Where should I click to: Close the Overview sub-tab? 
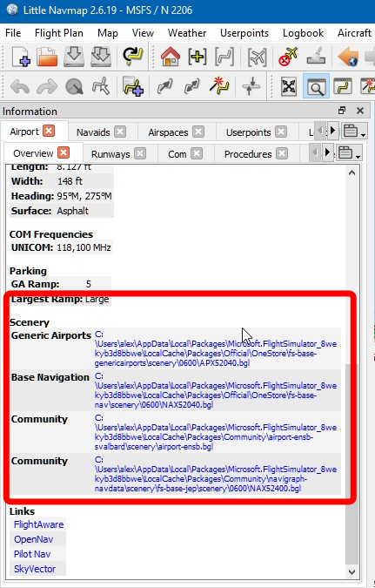point(64,152)
